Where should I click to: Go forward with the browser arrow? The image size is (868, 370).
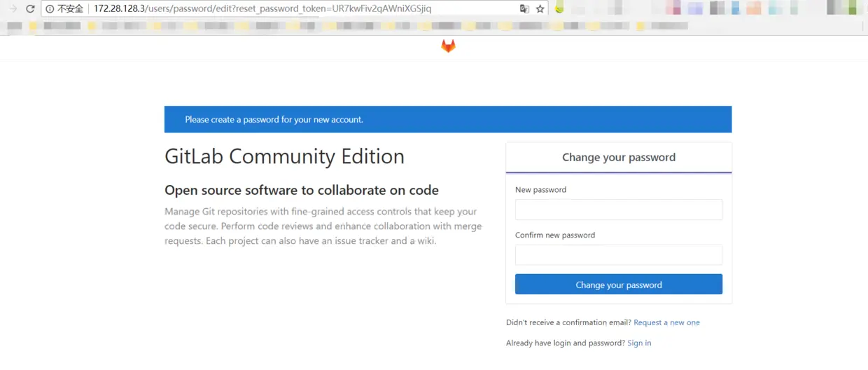pyautogui.click(x=12, y=9)
